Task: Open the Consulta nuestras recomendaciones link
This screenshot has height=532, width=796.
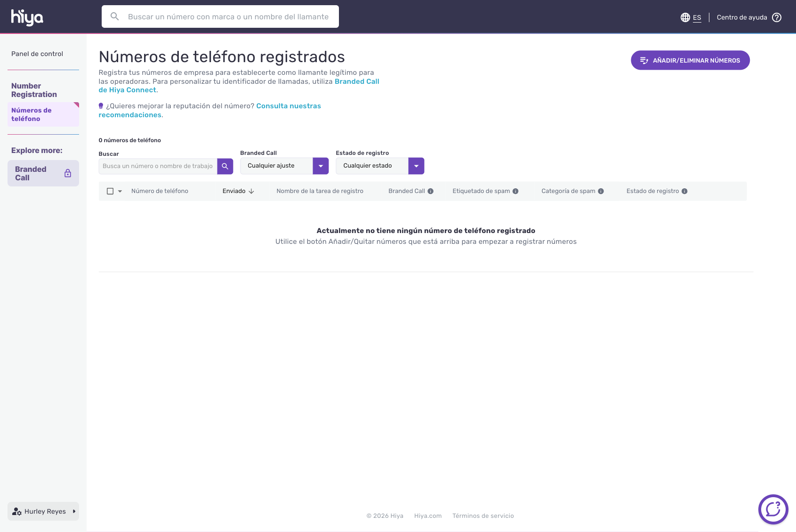Action: coord(288,106)
